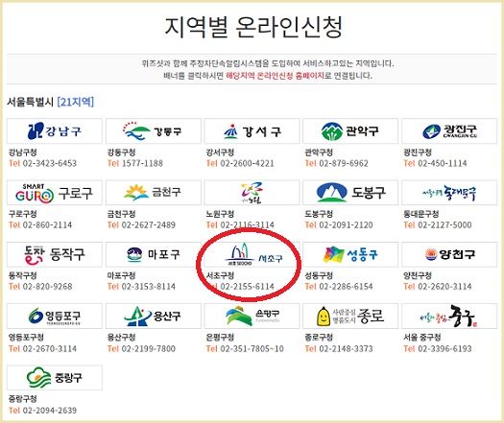Click phone number 02-879-6962
The width and height of the screenshot is (504, 423).
point(344,163)
